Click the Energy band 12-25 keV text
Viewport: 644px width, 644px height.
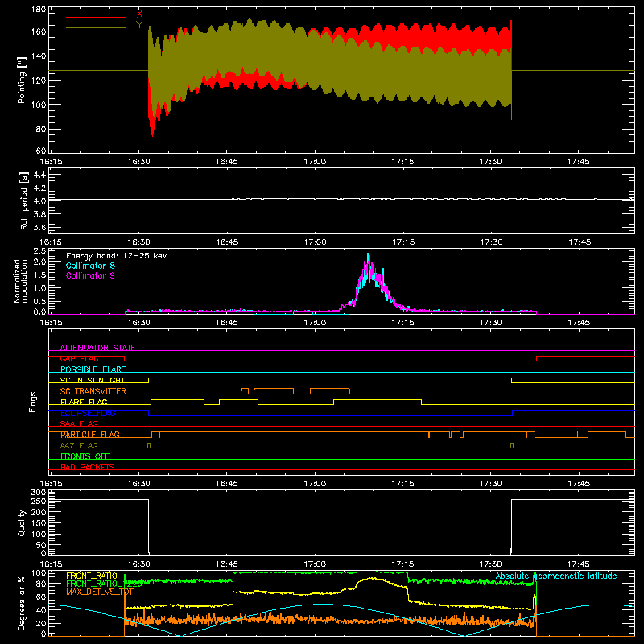(117, 256)
